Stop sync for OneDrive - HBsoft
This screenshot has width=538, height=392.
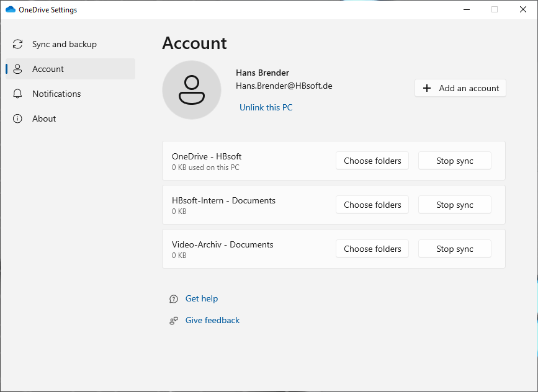[454, 161]
